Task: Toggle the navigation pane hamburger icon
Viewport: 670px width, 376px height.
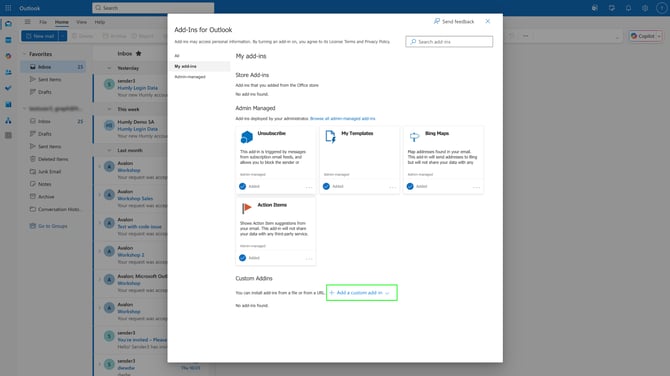Action: [x=27, y=22]
